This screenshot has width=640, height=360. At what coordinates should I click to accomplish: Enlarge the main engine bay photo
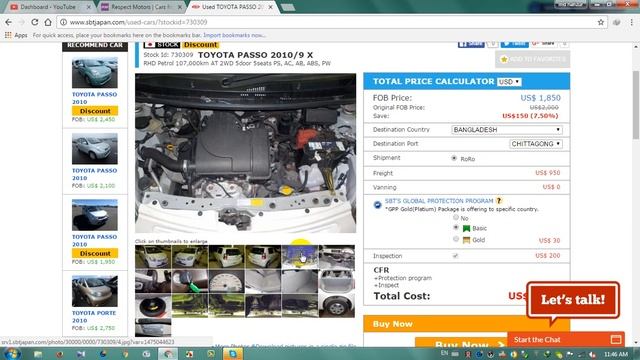point(245,153)
